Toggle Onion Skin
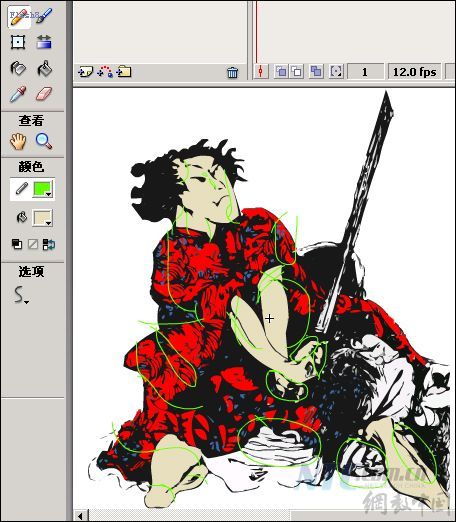The height and width of the screenshot is (522, 456). 281,71
